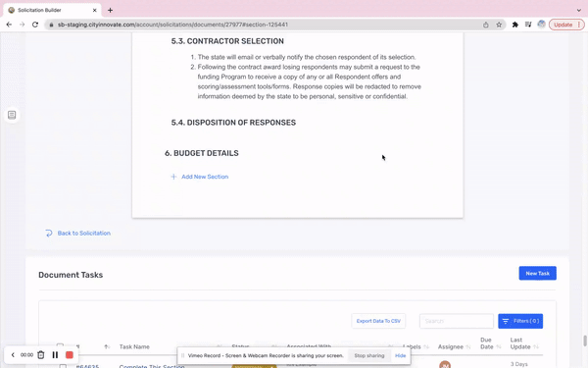Select the Solicitation Builder browser tab
The image size is (588, 368).
53,10
